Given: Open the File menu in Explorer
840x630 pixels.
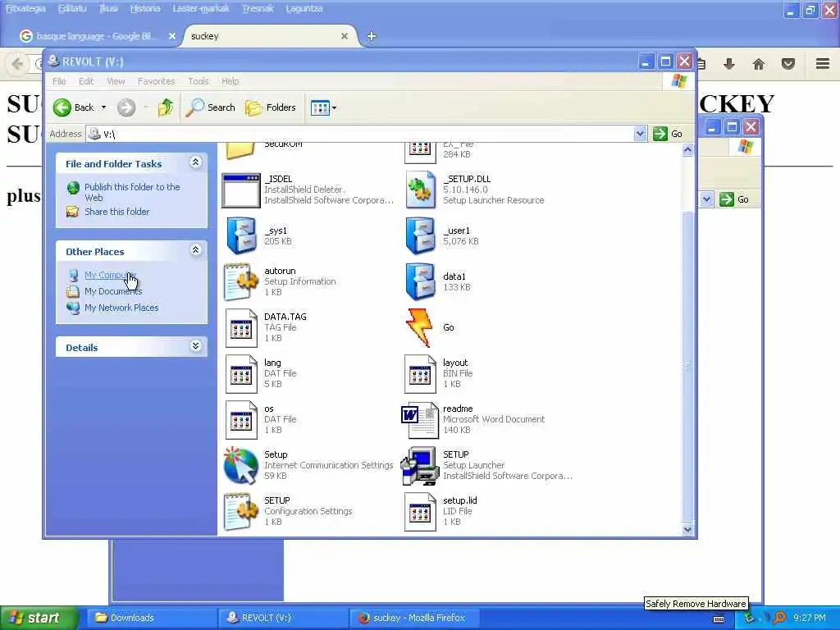Looking at the screenshot, I should point(59,81).
